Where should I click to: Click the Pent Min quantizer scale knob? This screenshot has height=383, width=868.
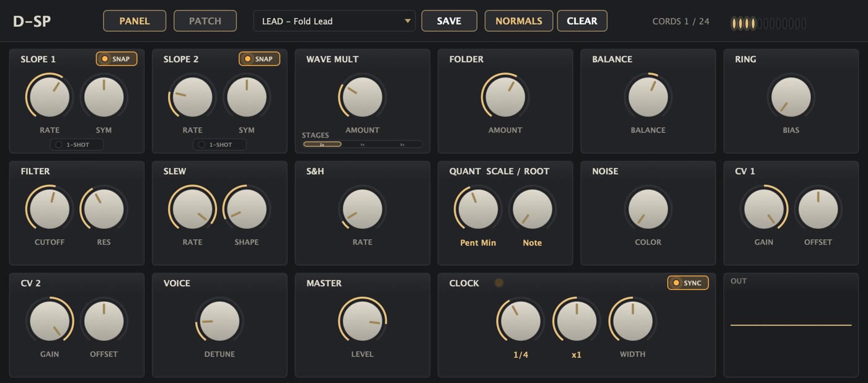(478, 209)
